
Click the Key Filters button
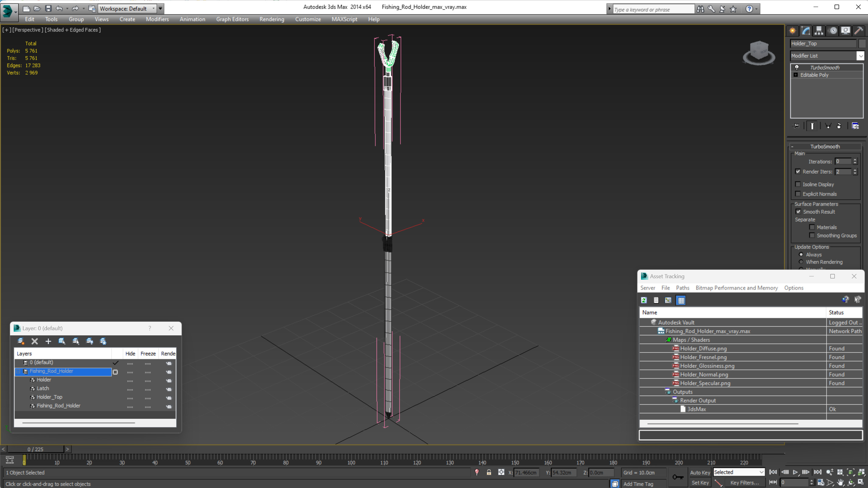click(x=744, y=483)
